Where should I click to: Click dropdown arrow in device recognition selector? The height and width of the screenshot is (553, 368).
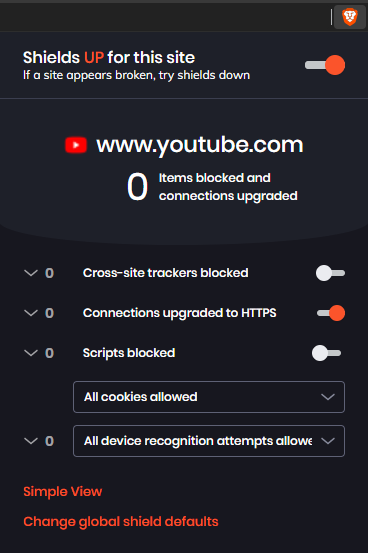pos(328,441)
